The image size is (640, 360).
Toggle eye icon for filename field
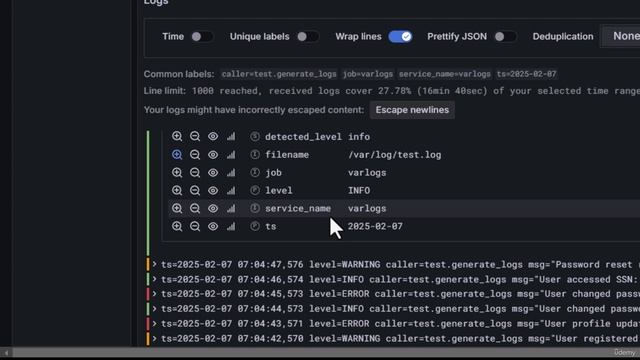pos(213,154)
